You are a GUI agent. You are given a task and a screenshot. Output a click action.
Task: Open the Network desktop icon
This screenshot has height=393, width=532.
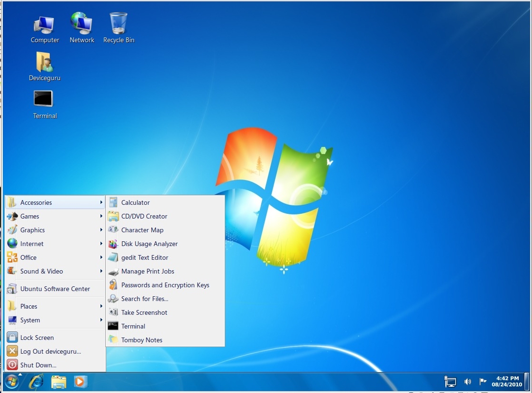tap(82, 23)
